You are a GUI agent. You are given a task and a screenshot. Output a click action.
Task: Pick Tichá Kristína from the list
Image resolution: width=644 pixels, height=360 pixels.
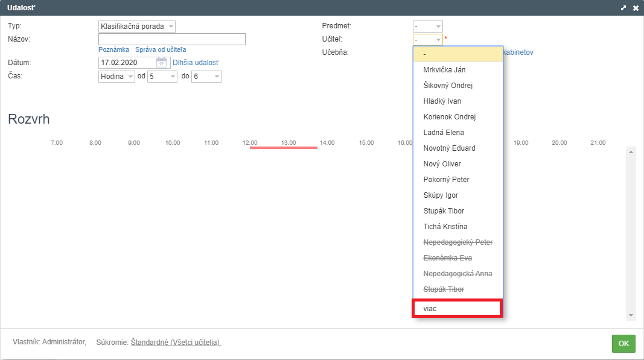click(x=458, y=227)
